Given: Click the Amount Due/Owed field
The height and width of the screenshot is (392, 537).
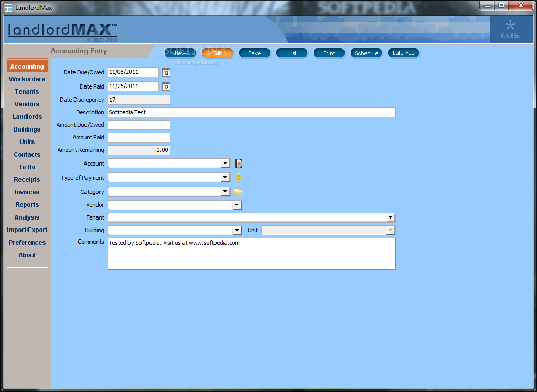Looking at the screenshot, I should pos(138,125).
